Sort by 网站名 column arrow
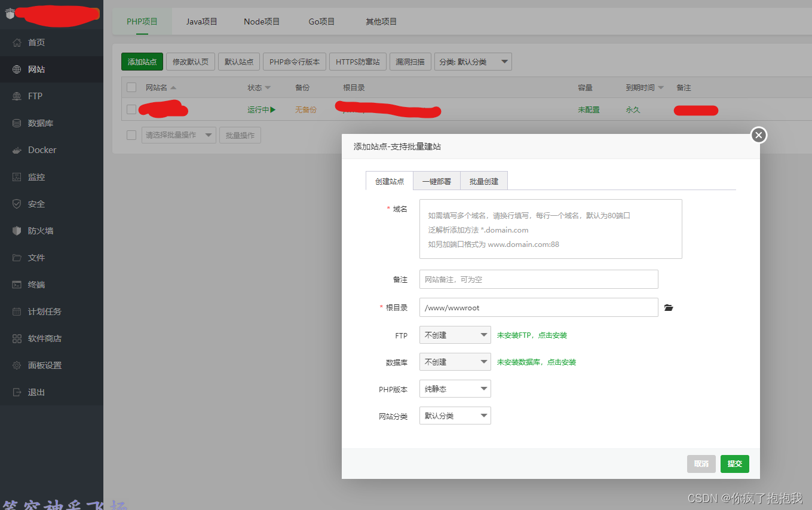This screenshot has width=812, height=510. point(173,88)
